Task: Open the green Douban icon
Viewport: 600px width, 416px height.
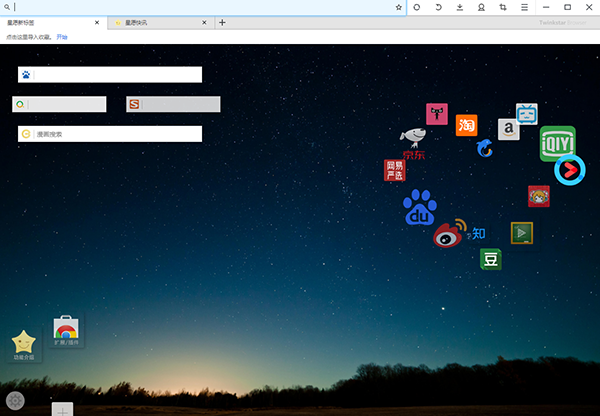Action: [491, 259]
